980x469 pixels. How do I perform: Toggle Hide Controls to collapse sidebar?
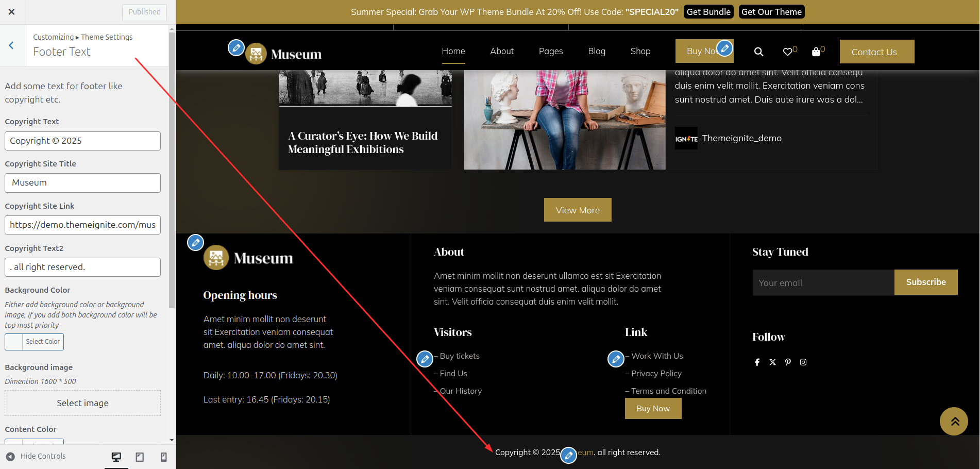(x=36, y=456)
